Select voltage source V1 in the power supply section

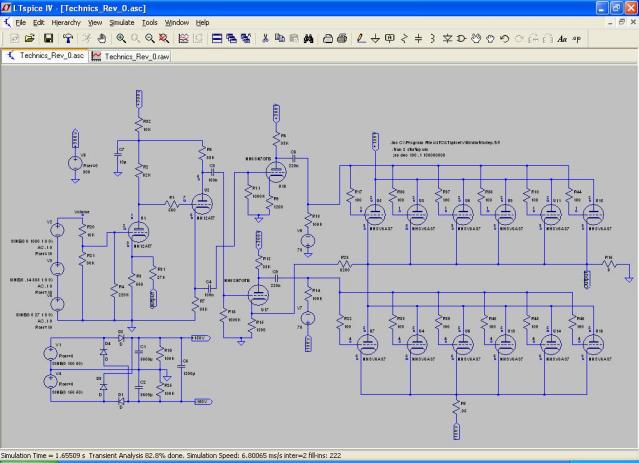pyautogui.click(x=51, y=353)
